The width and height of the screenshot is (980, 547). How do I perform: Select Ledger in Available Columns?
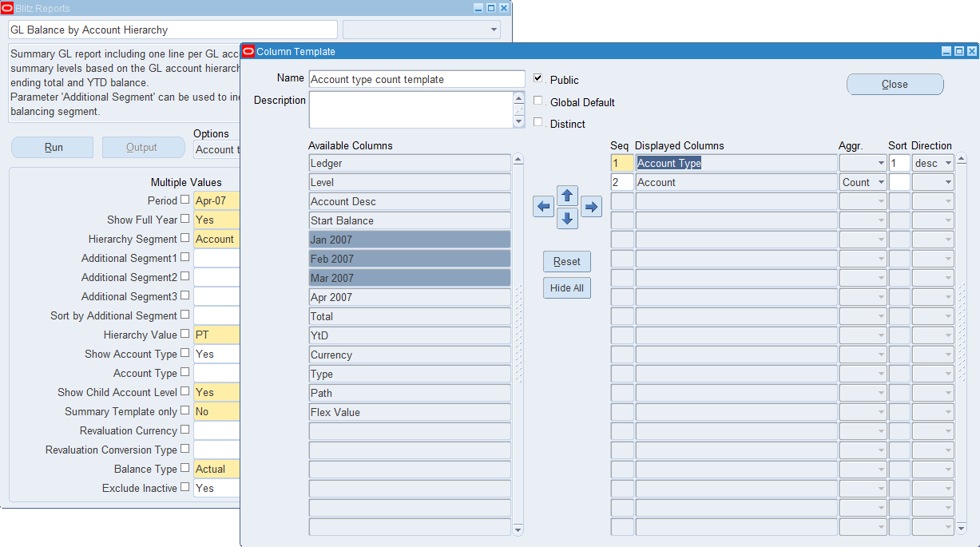point(410,163)
